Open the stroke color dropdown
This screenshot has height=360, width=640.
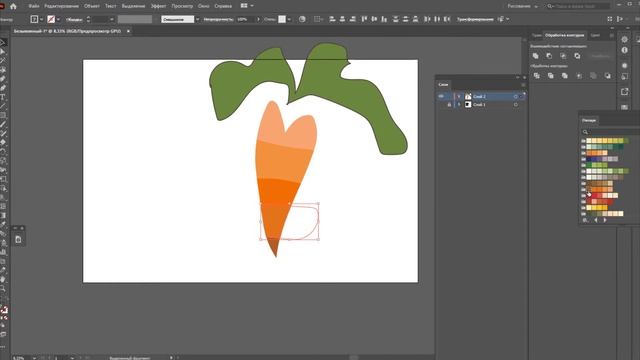click(x=58, y=19)
